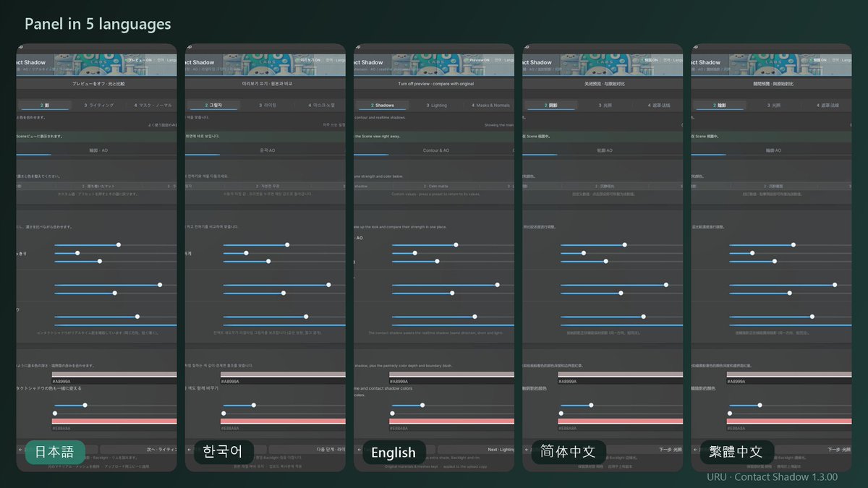Select the '輪郭・AO' sub-tab in Japanese panel

click(x=99, y=150)
